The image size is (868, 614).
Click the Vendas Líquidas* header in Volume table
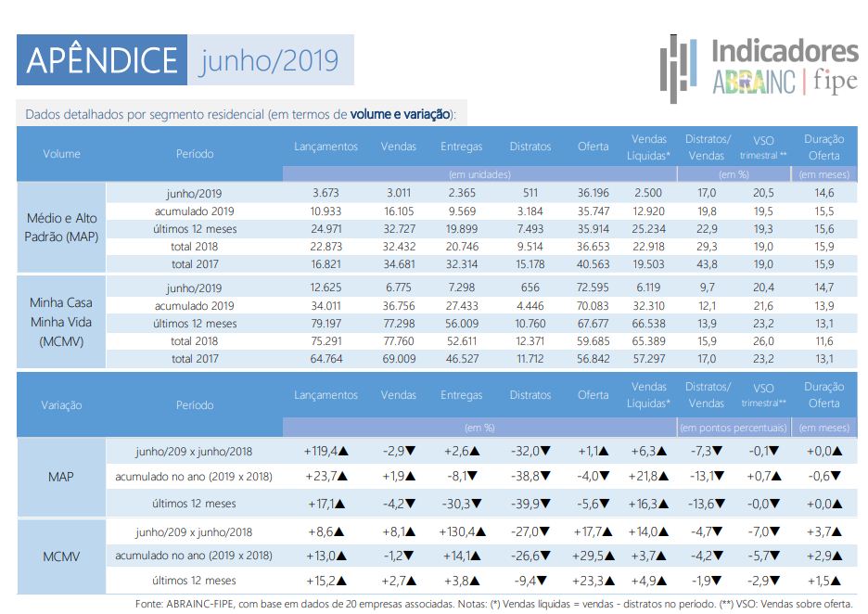point(648,147)
